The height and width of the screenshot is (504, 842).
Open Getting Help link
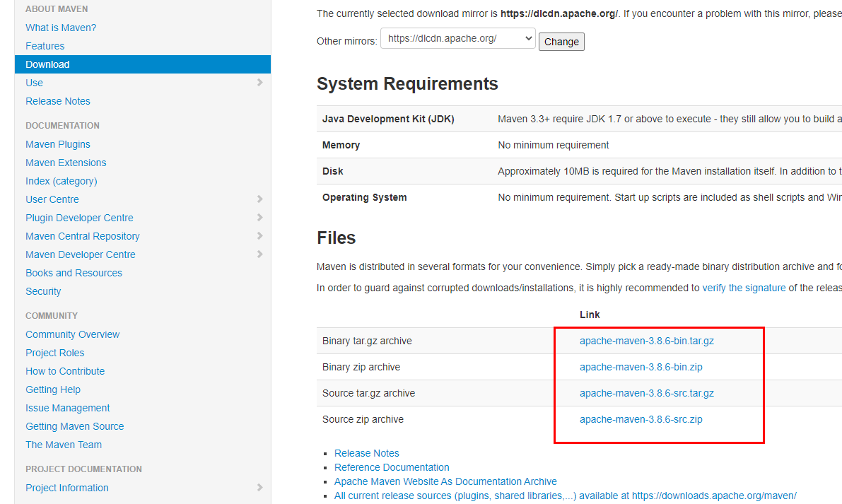[52, 389]
